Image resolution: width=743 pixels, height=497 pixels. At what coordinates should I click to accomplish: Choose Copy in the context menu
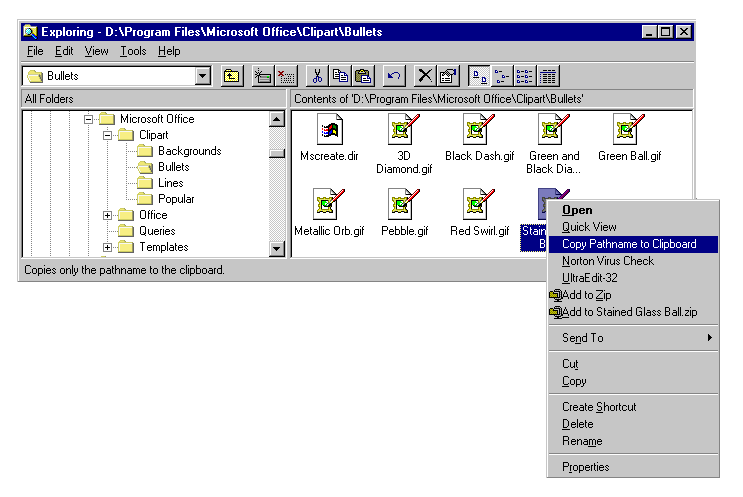[633, 381]
